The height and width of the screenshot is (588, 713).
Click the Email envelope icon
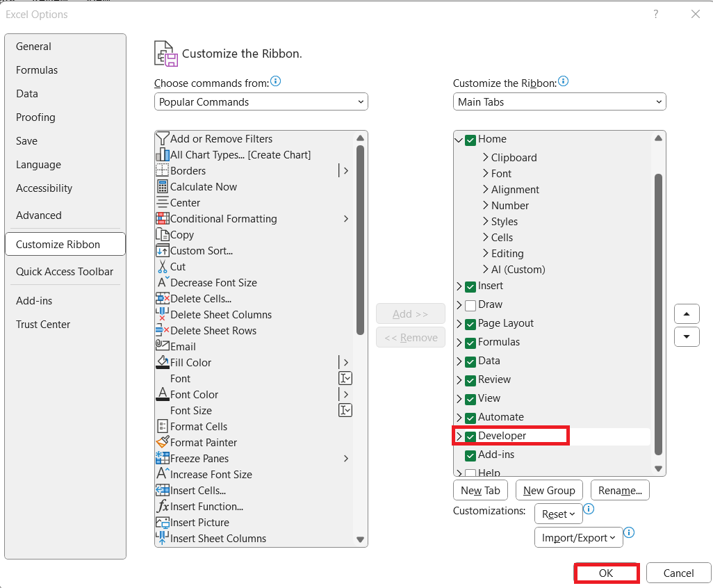click(x=163, y=345)
